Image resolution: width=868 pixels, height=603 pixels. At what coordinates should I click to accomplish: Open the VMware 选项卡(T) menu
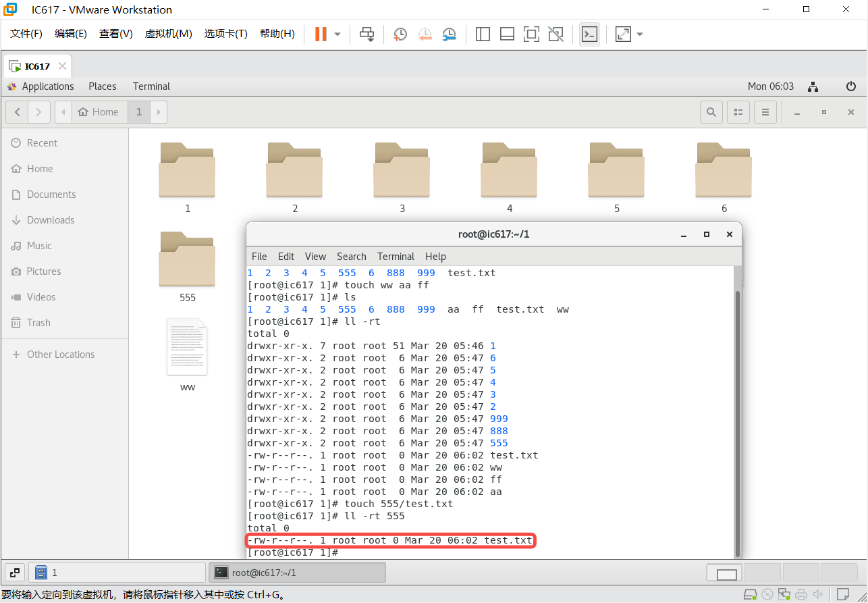pos(226,34)
